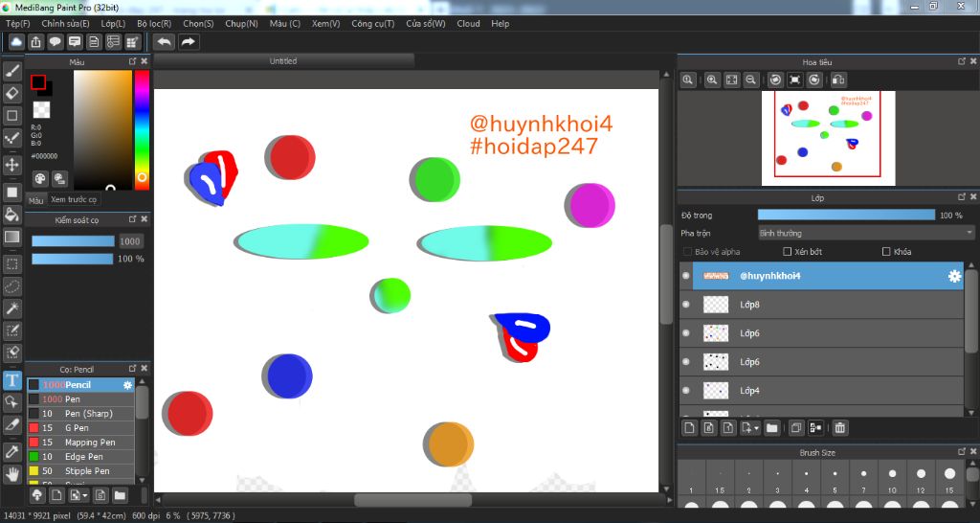Click the canvas horizontal scrollbar

pyautogui.click(x=412, y=500)
